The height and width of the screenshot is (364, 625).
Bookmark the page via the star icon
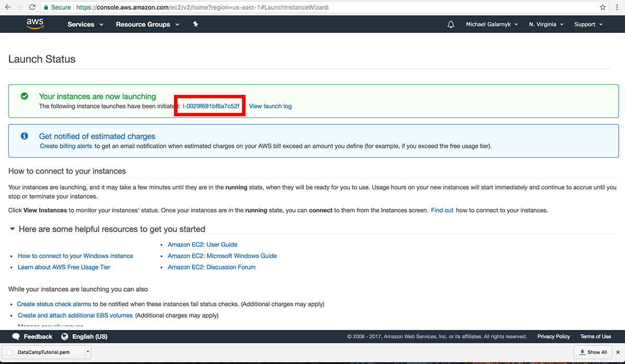click(603, 7)
